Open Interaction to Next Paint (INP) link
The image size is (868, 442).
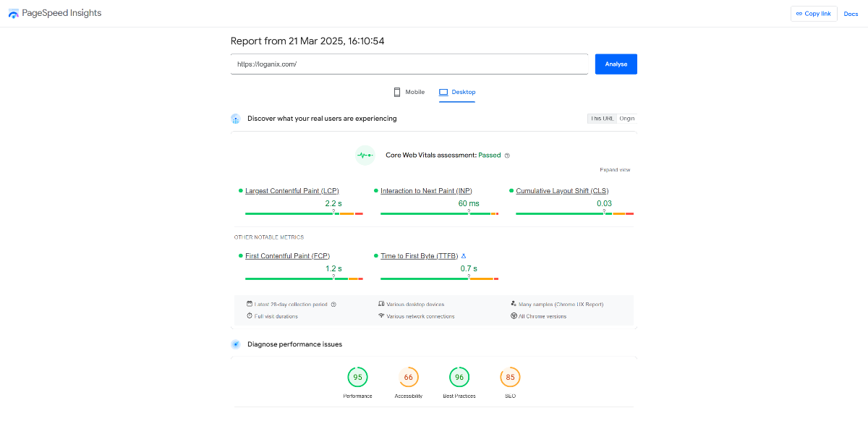(x=426, y=191)
